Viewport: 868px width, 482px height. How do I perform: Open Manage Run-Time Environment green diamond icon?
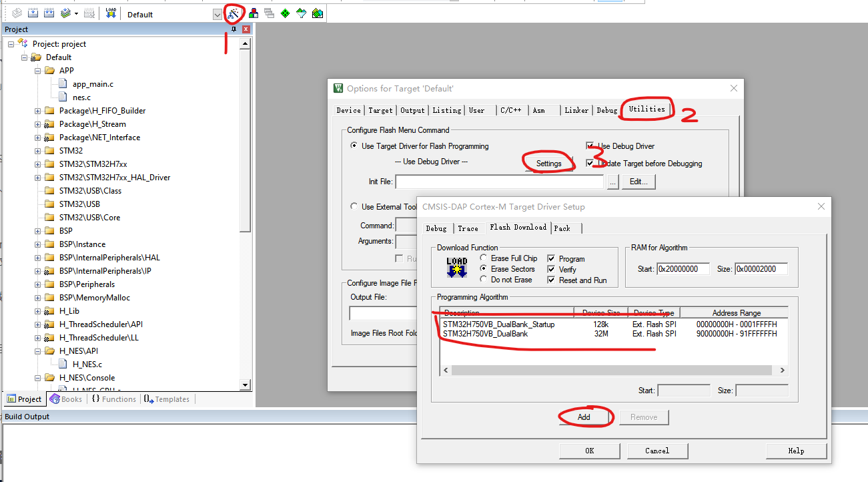pos(286,13)
